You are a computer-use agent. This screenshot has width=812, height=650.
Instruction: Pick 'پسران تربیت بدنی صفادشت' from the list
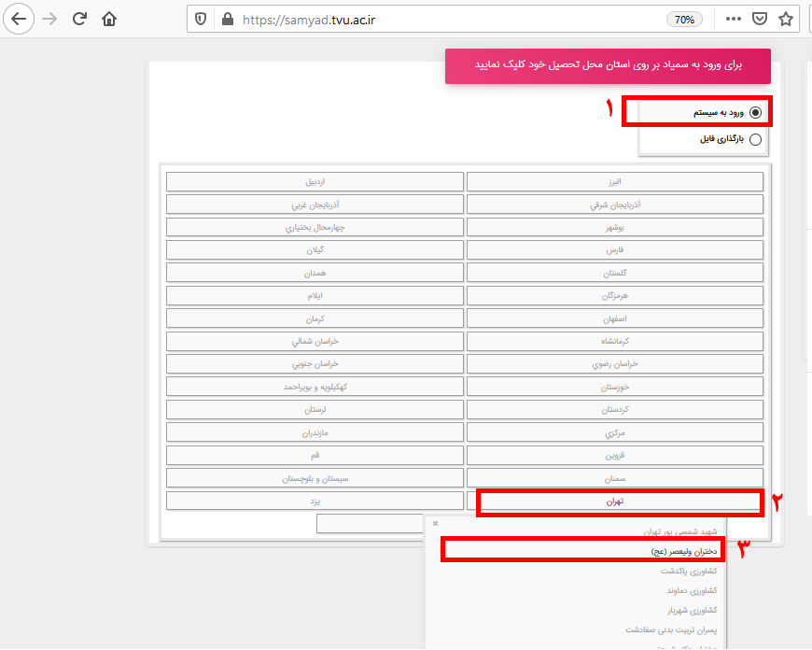click(671, 629)
